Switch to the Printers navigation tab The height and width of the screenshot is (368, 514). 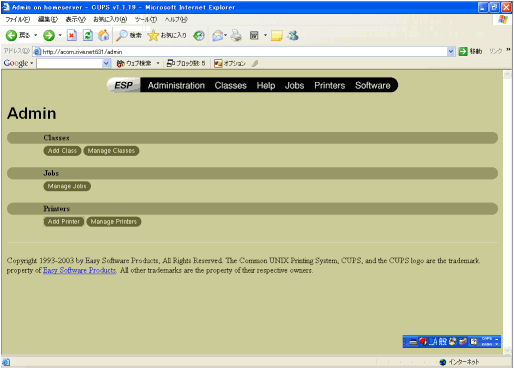pos(329,85)
